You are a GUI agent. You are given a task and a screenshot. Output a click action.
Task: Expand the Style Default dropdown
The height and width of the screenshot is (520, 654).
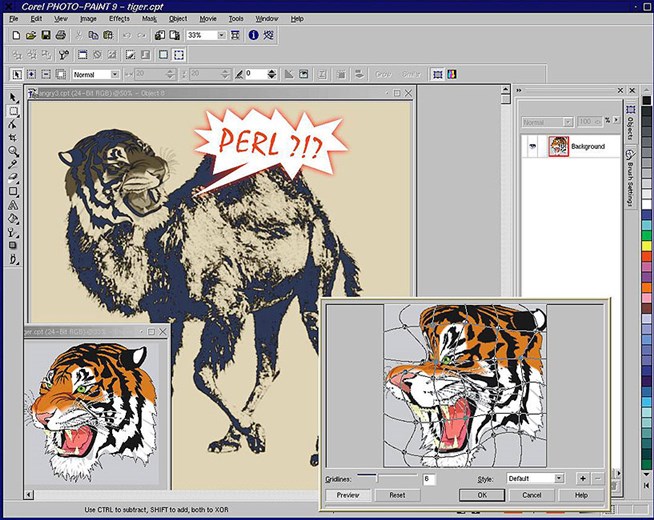558,479
